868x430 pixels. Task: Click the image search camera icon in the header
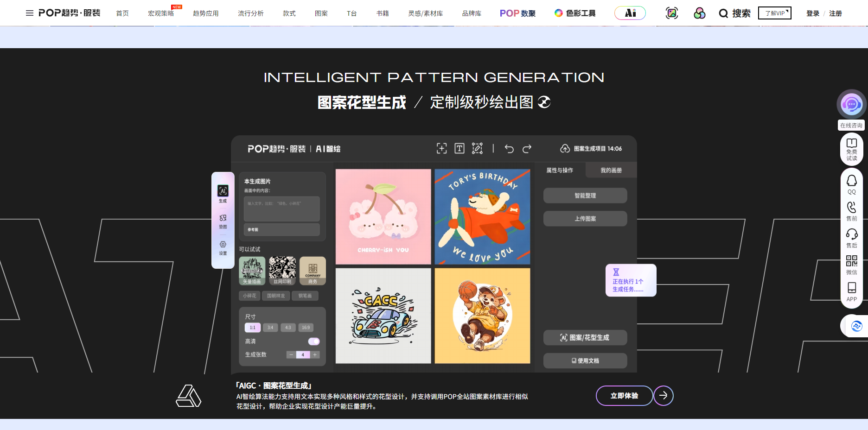[671, 13]
